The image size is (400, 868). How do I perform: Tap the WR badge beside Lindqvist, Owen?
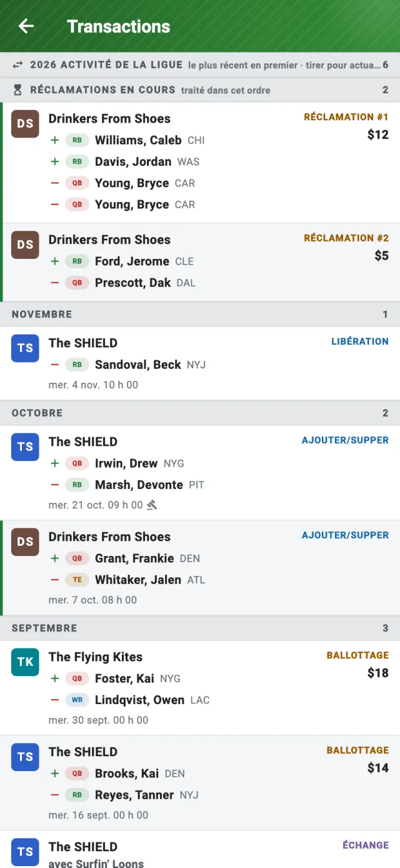tap(77, 700)
